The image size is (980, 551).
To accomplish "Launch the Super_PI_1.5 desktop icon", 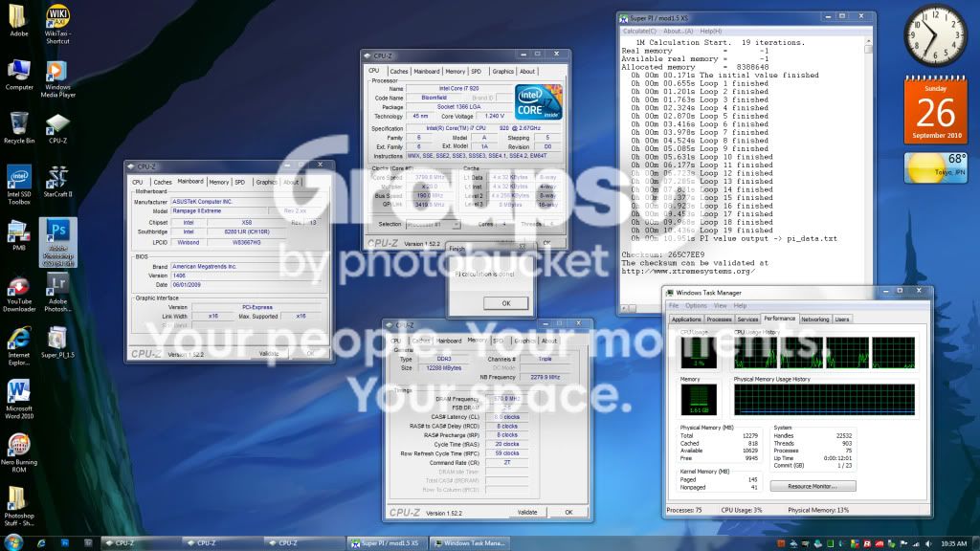I will 57,342.
